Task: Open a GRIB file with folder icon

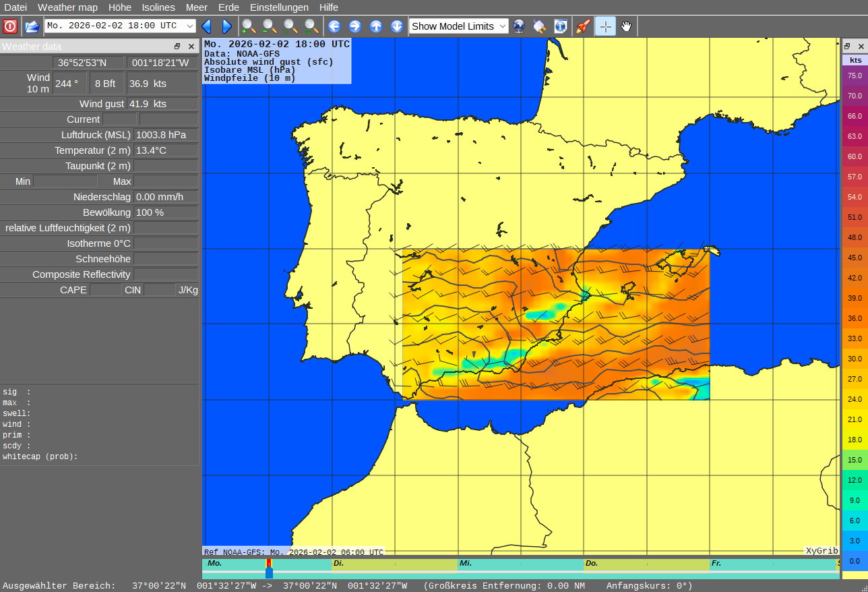Action: (32, 26)
